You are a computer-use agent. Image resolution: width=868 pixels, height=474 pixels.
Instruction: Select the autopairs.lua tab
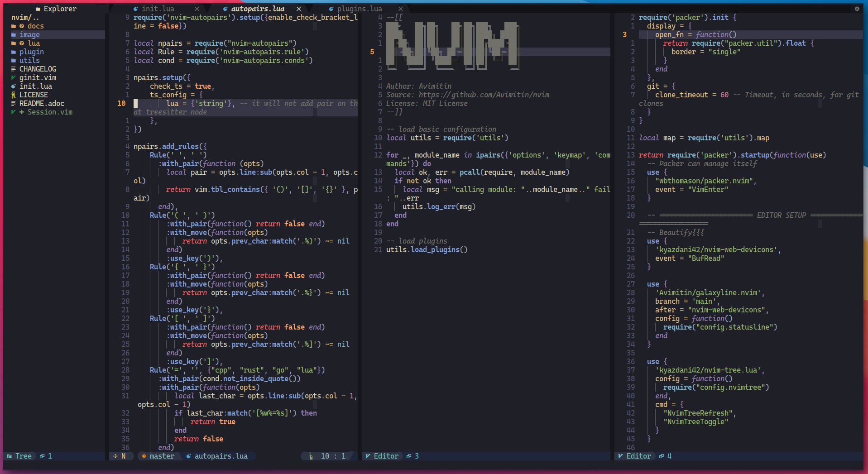tap(258, 9)
